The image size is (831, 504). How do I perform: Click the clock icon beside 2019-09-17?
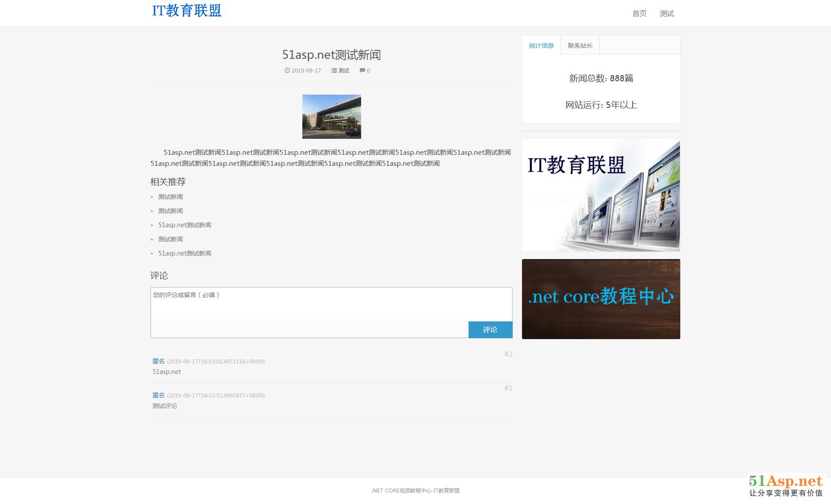point(287,70)
